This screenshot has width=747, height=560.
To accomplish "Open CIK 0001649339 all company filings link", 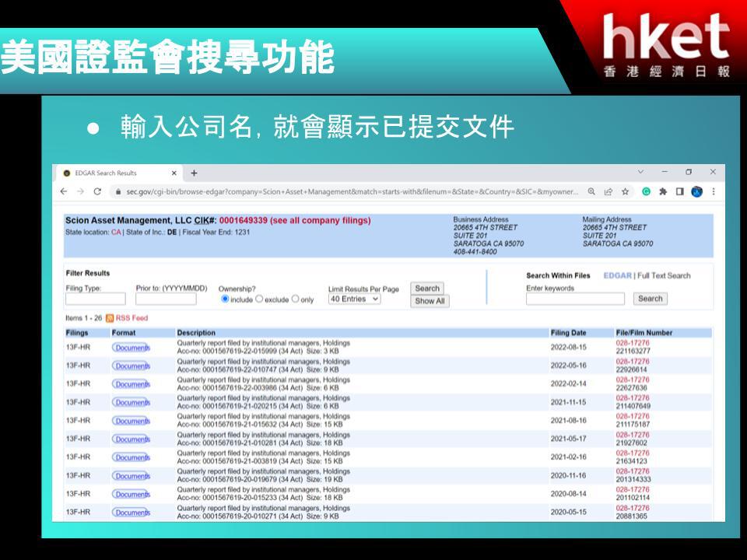I will pos(295,220).
